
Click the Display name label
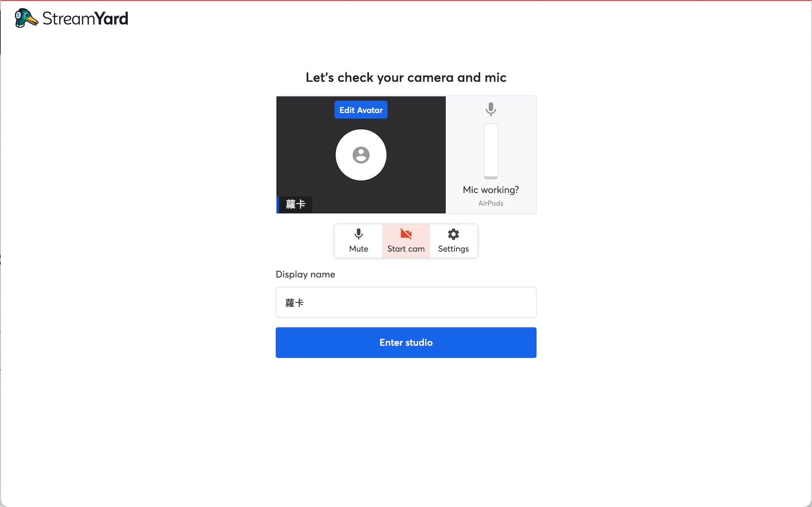click(x=305, y=274)
